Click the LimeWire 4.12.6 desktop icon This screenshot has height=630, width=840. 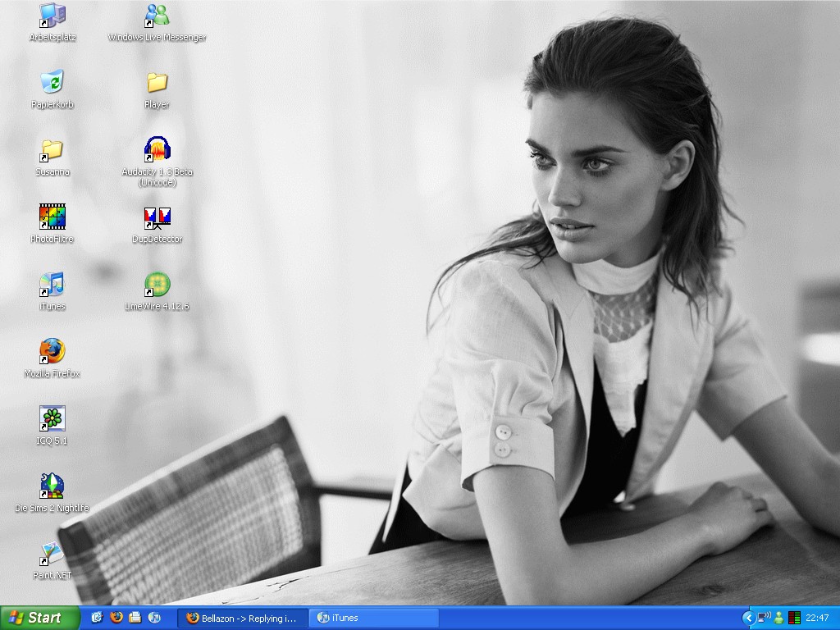coord(157,285)
